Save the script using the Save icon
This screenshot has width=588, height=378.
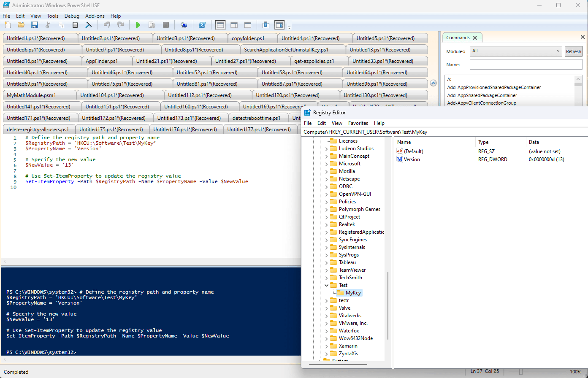point(34,25)
